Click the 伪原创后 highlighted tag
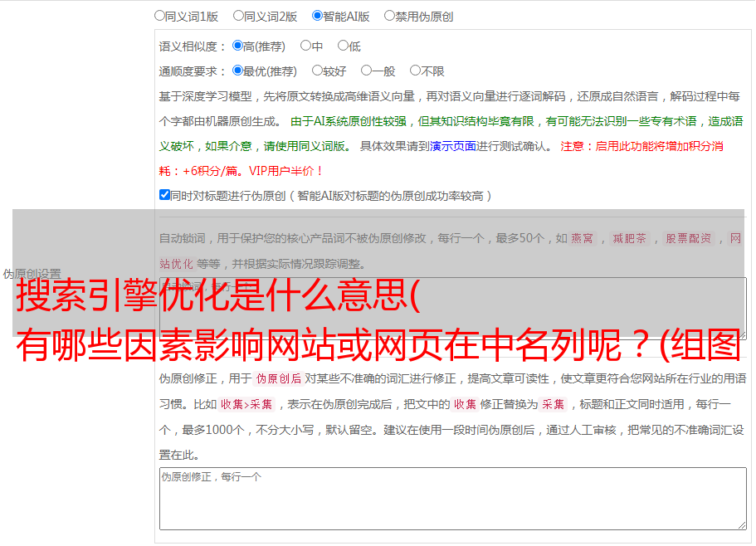This screenshot has height=546, width=756. [x=279, y=378]
